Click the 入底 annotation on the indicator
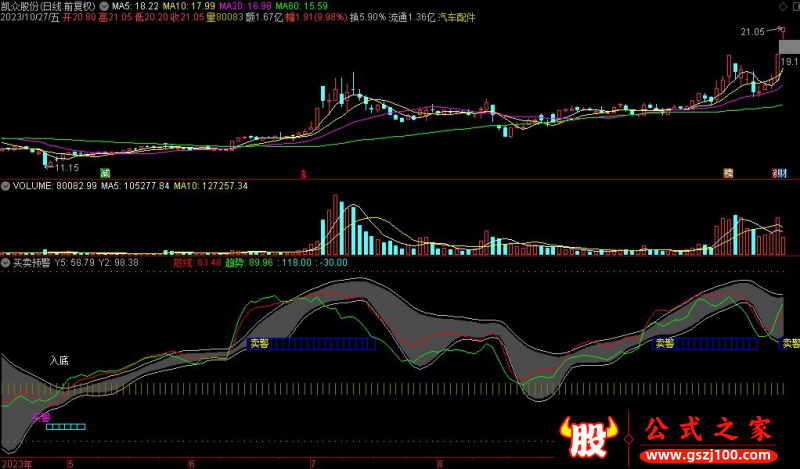 [x=61, y=358]
